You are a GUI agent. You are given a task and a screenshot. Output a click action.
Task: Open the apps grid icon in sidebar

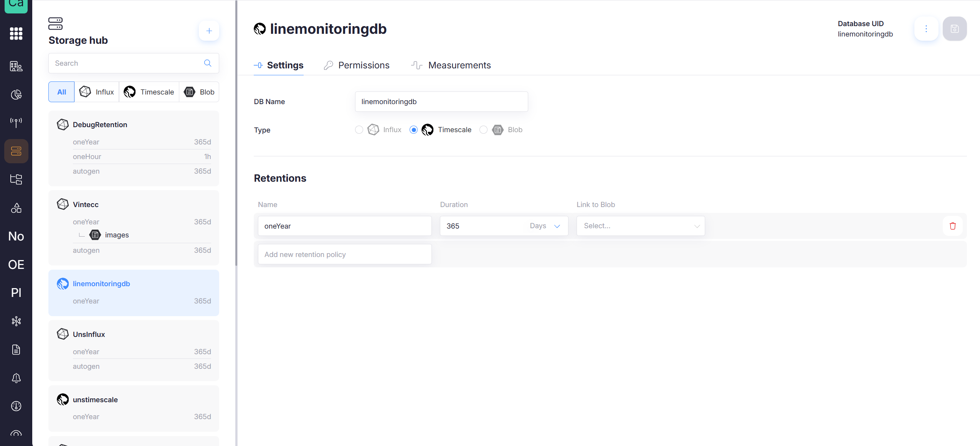pyautogui.click(x=16, y=34)
